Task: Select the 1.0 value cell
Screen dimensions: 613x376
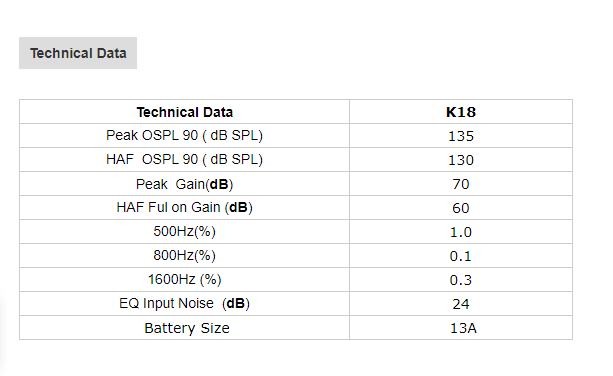Action: (461, 232)
